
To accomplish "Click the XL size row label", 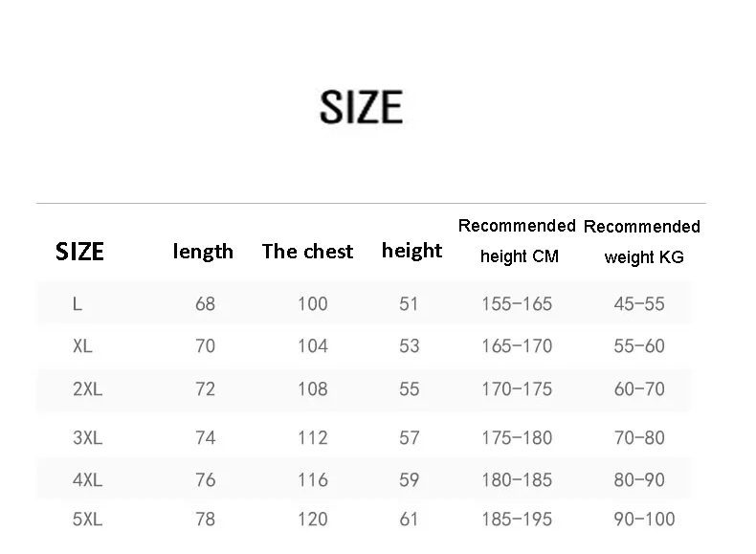I will [82, 346].
